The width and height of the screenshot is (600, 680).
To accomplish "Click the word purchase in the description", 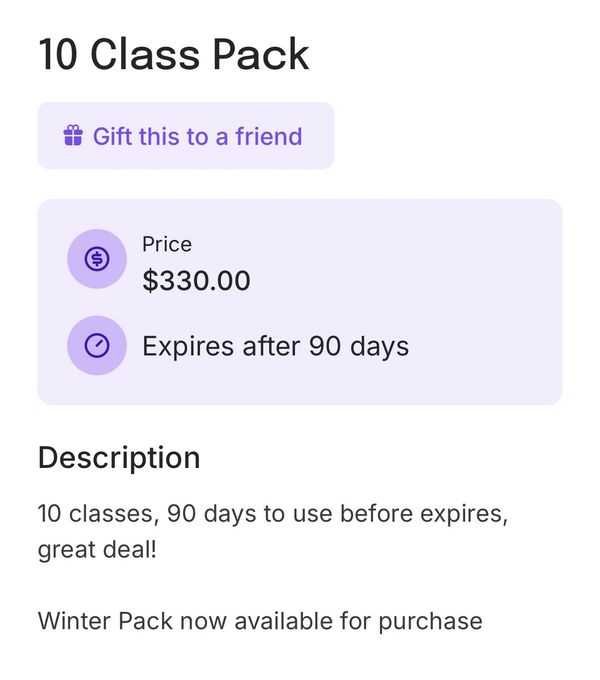I will coord(430,621).
